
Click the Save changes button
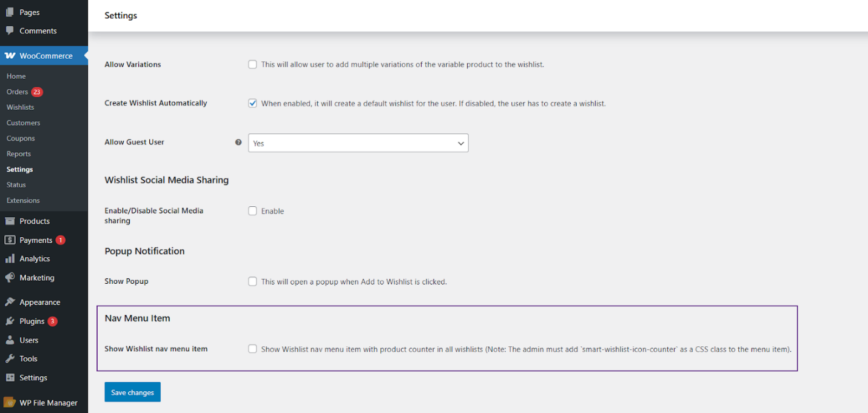(x=132, y=392)
